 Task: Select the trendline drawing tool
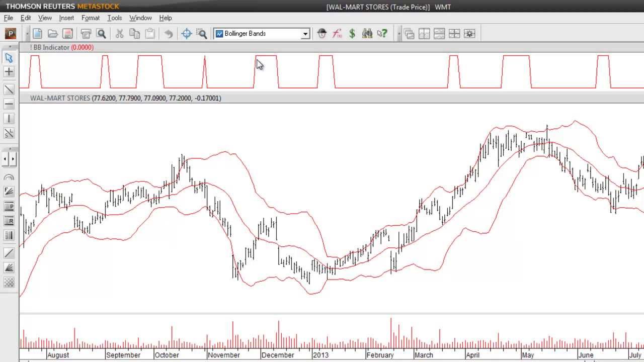click(x=9, y=89)
